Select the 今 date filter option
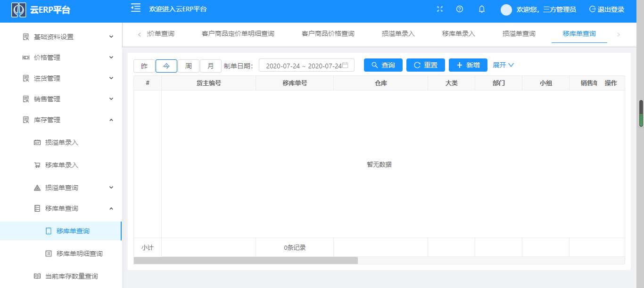Image resolution: width=644 pixels, height=288 pixels. 166,65
